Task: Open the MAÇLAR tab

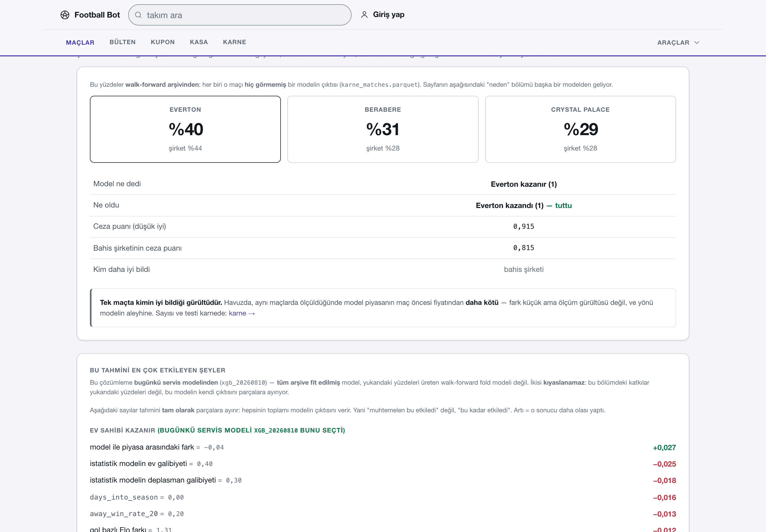Action: click(x=80, y=42)
